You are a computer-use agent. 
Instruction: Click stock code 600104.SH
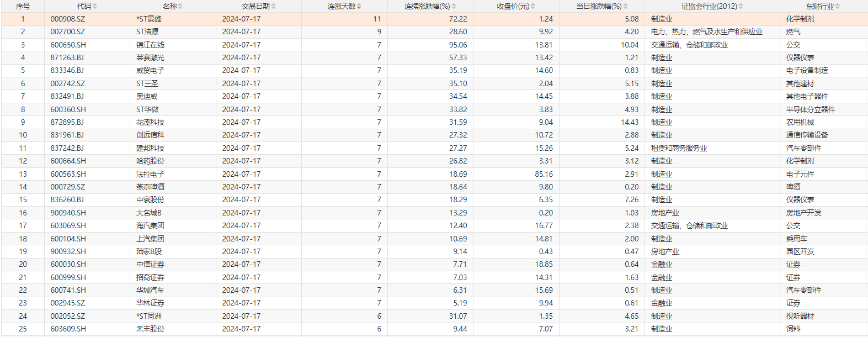click(x=68, y=239)
